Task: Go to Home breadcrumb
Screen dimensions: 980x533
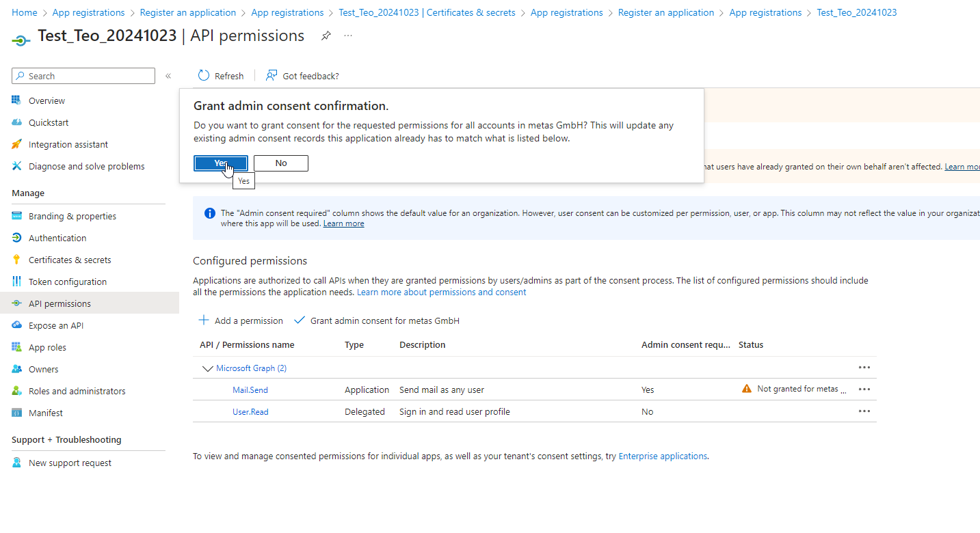Action: click(25, 12)
